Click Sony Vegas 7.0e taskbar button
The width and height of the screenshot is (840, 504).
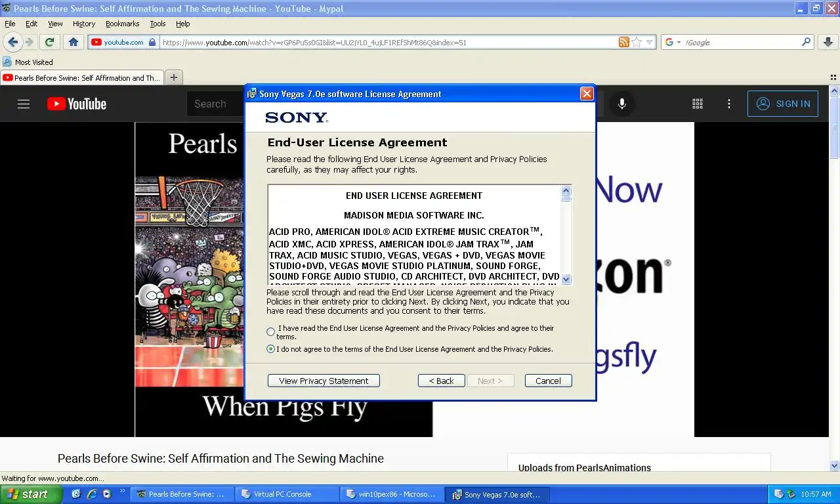pyautogui.click(x=497, y=494)
